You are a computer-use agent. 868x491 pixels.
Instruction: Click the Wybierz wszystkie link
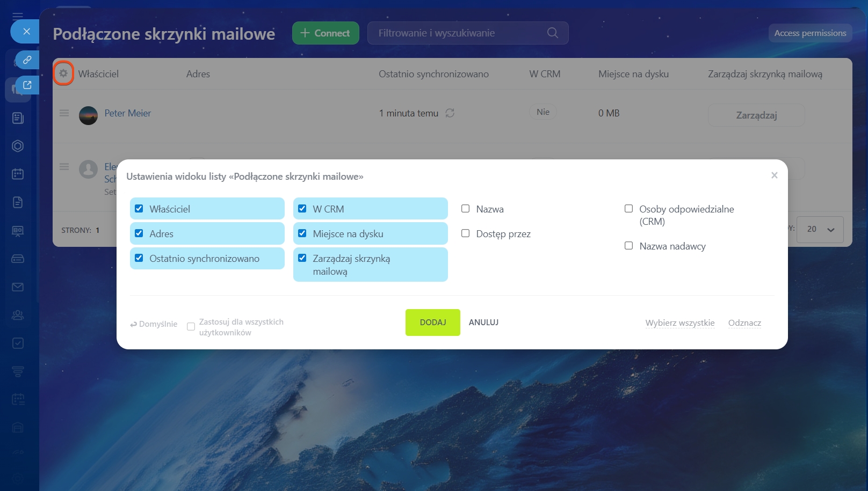point(679,323)
